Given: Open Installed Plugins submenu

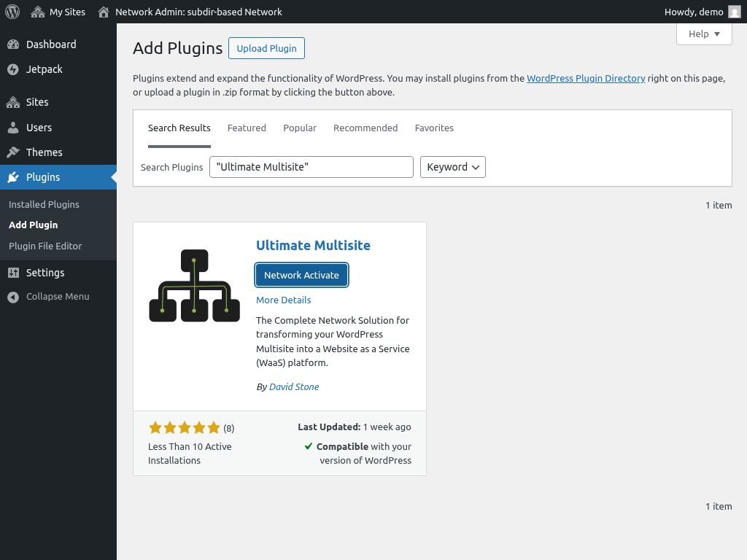Looking at the screenshot, I should click(44, 204).
